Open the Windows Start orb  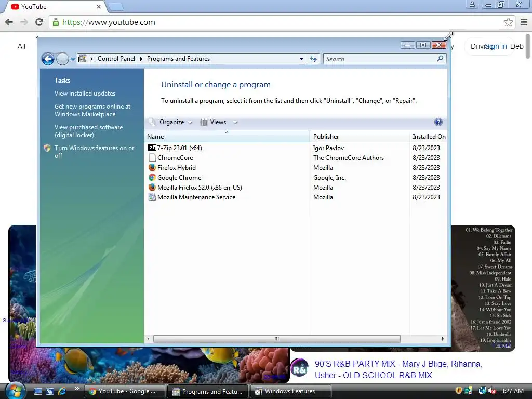[x=15, y=391]
